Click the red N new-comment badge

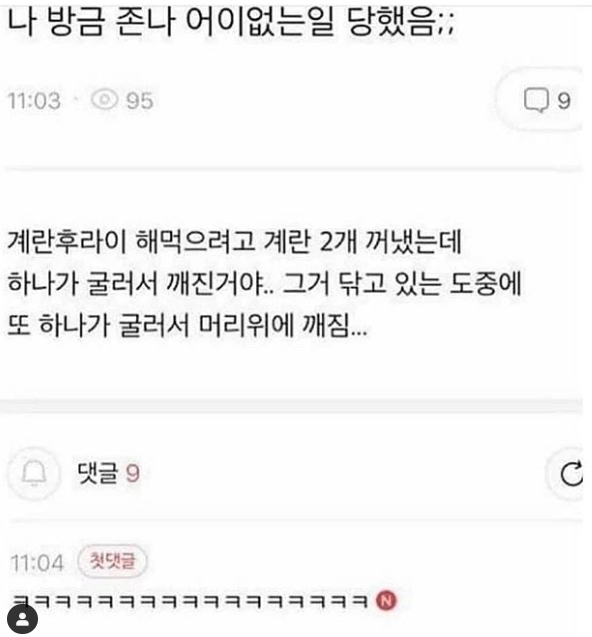(x=386, y=600)
